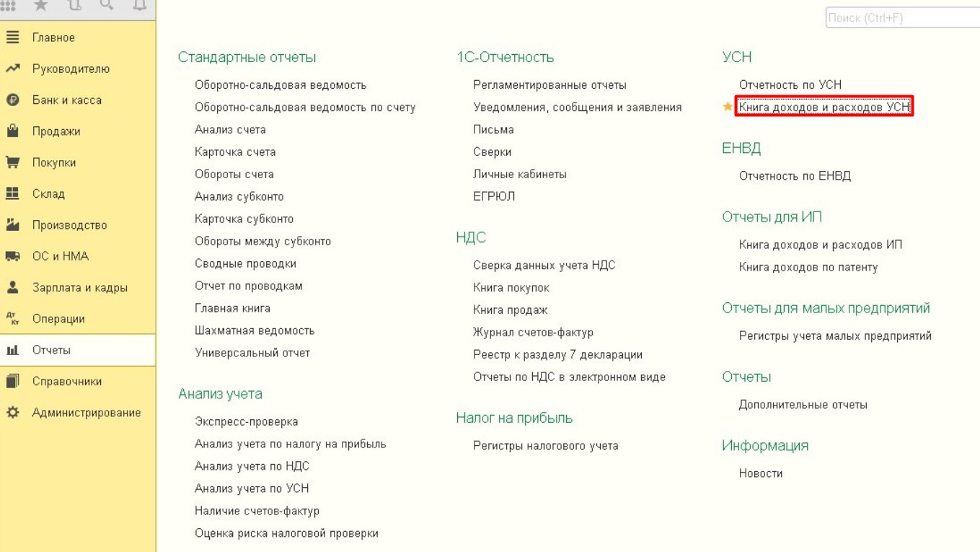Click the ОС и НМА truck icon

coord(12,256)
